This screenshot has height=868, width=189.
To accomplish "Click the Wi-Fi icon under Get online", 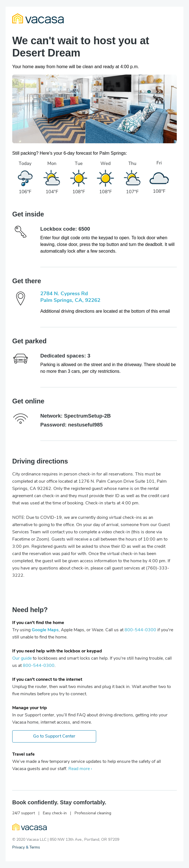I will (21, 418).
